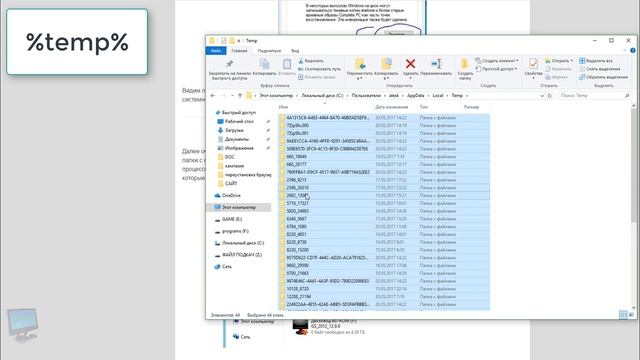
Task: Open the Простой доступ dropdown
Action: 496,69
